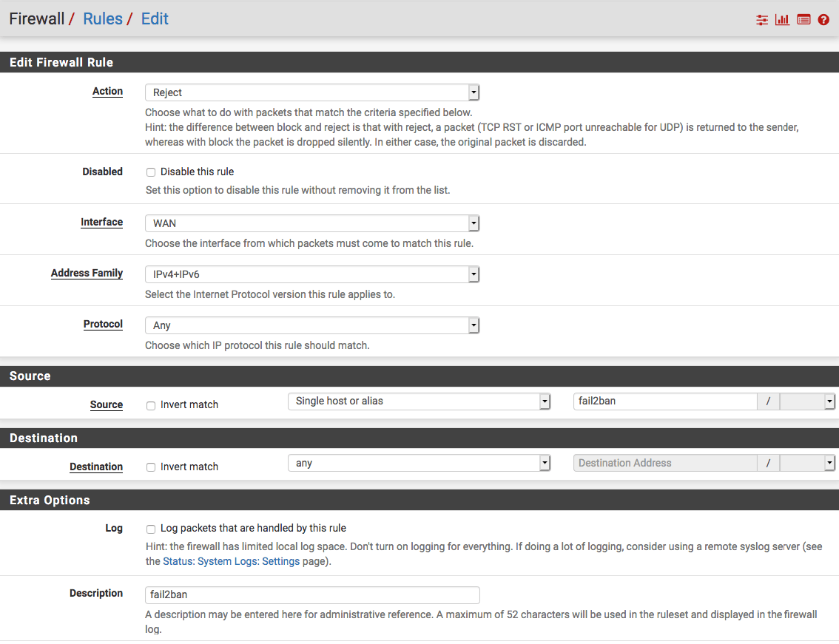
Task: View the firewall log viewer icon
Action: [803, 19]
